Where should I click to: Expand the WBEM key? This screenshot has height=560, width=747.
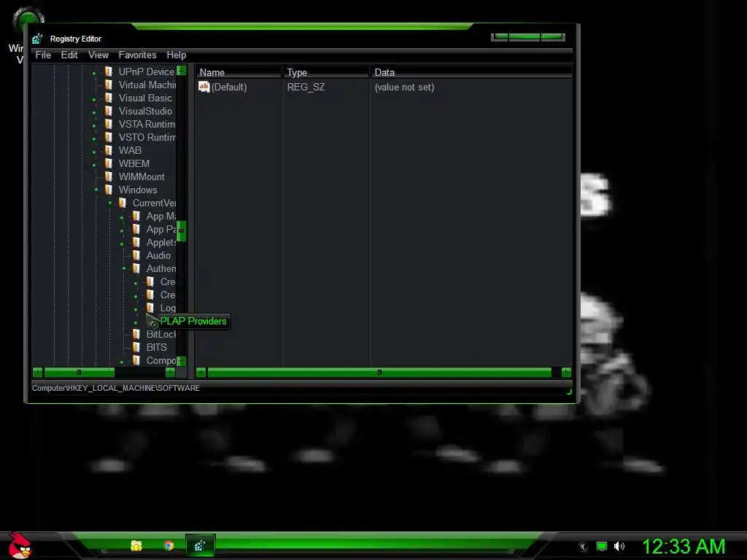(94, 166)
